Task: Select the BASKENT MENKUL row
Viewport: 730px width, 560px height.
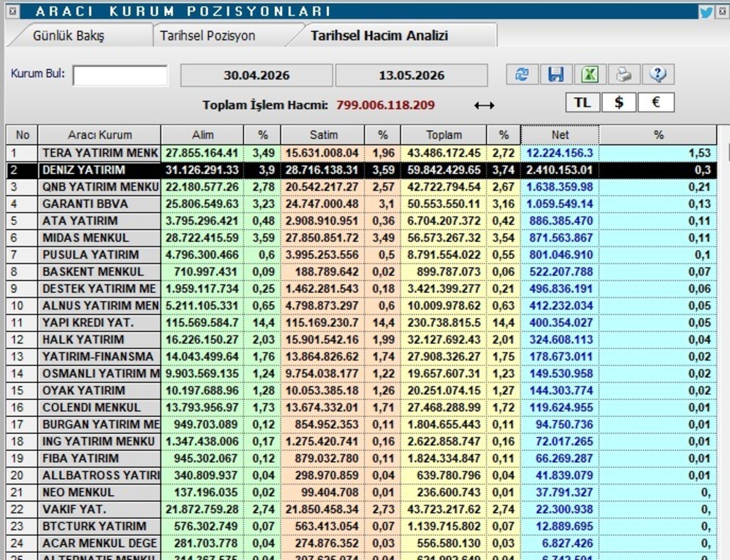Action: (363, 272)
